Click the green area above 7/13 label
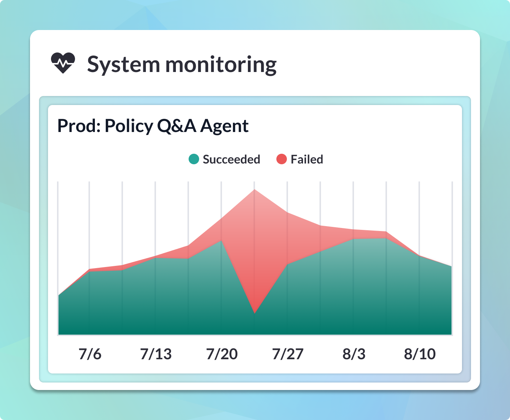 pos(156,295)
